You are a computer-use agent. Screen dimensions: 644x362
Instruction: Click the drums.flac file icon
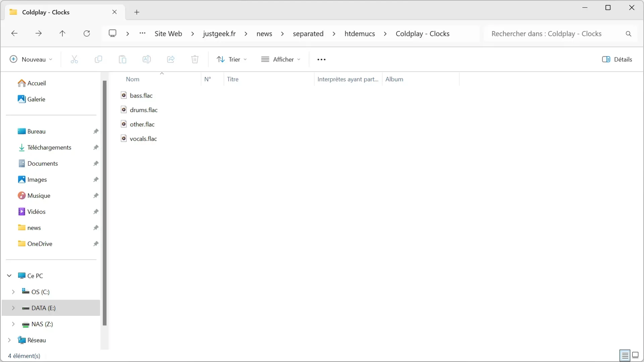(x=124, y=110)
